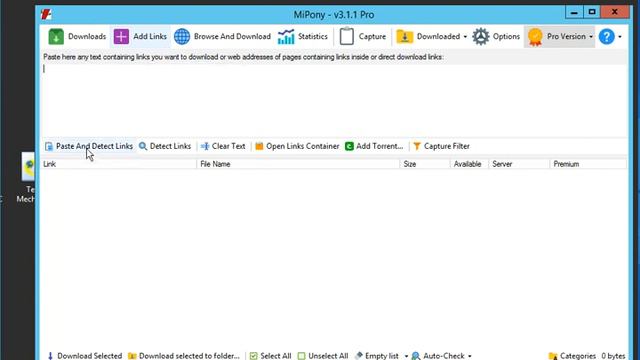Check the Select All checkbox icon
Image resolution: width=640 pixels, height=360 pixels.
click(253, 356)
